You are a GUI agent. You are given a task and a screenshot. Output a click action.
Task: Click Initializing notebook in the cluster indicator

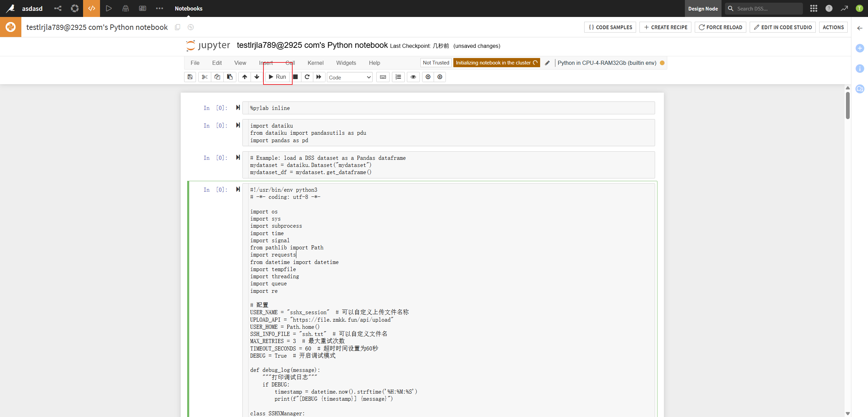pos(496,63)
